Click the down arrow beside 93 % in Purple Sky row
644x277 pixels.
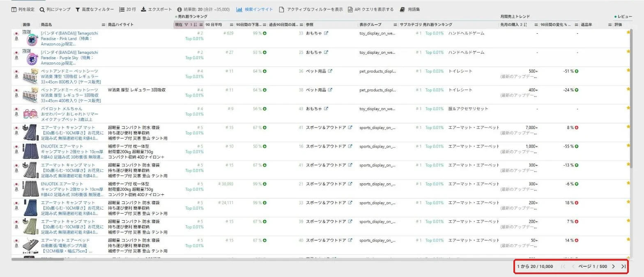point(265,52)
